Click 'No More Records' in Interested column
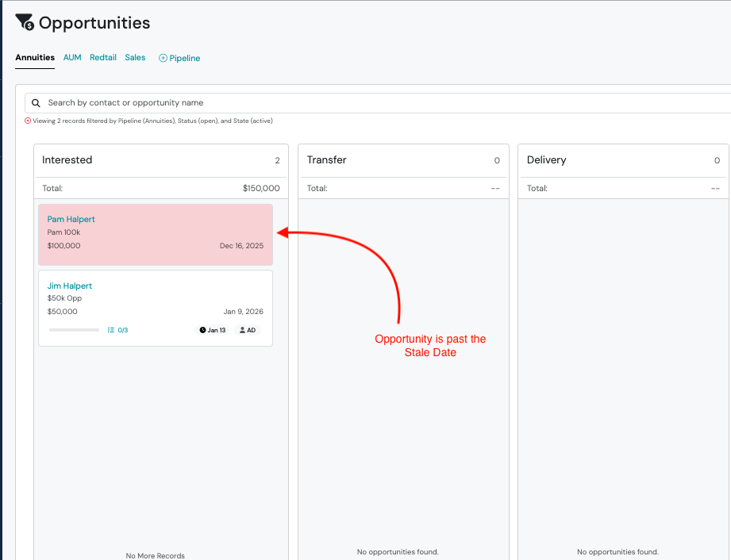 click(x=156, y=555)
